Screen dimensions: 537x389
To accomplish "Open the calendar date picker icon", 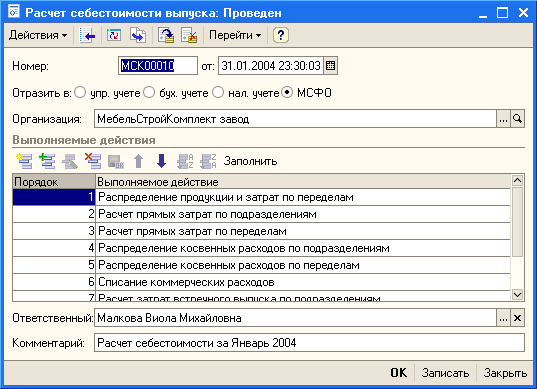I will point(330,65).
